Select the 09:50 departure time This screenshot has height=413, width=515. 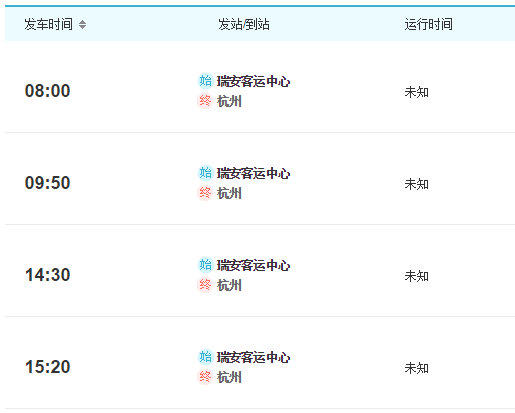[48, 183]
